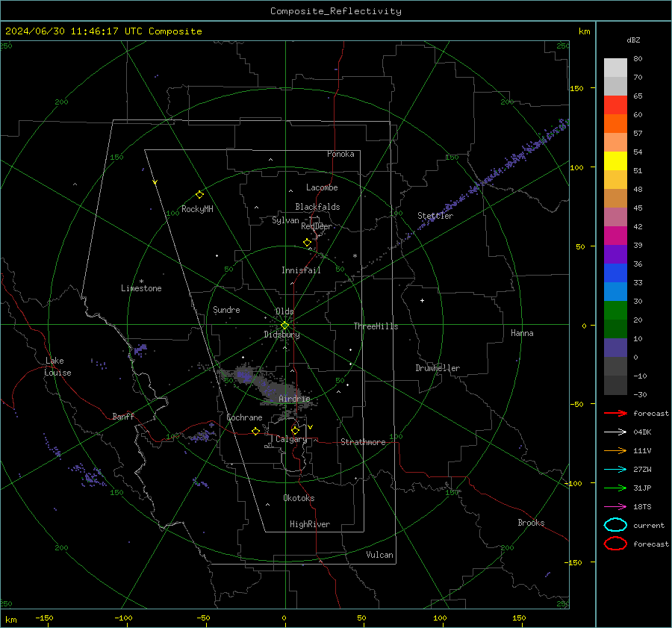
Task: Click the Calgary city label
Action: 291,439
